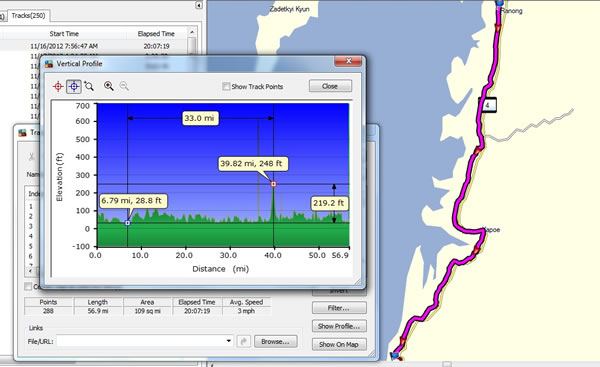Click the Show On Map button
The image size is (600, 367).
click(339, 344)
